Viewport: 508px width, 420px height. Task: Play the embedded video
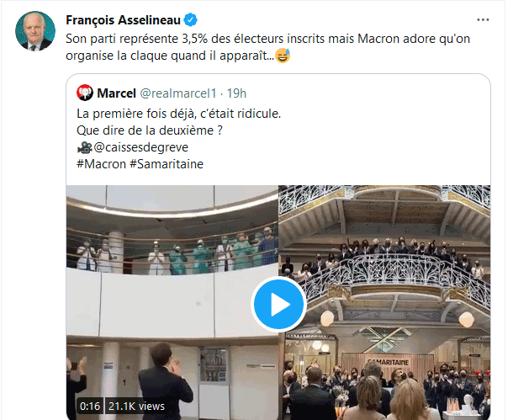click(278, 304)
